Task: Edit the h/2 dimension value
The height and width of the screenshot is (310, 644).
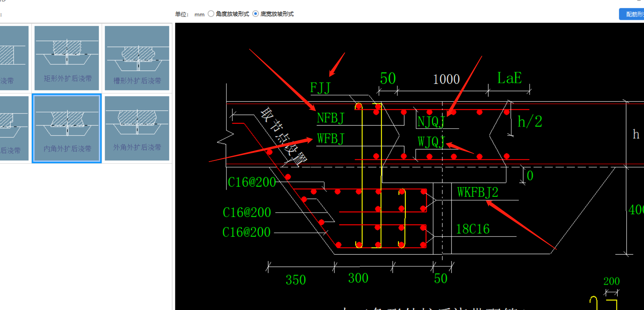Action: click(530, 122)
